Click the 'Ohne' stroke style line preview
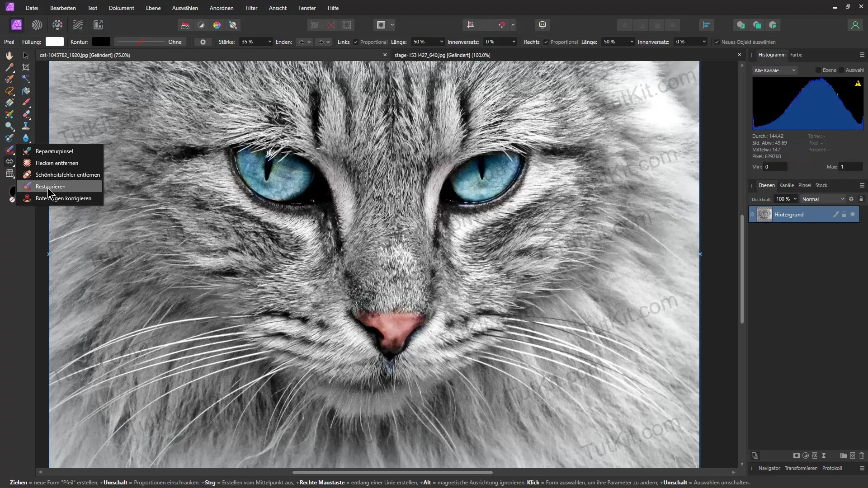Viewport: 868px width, 488px height. [x=149, y=42]
